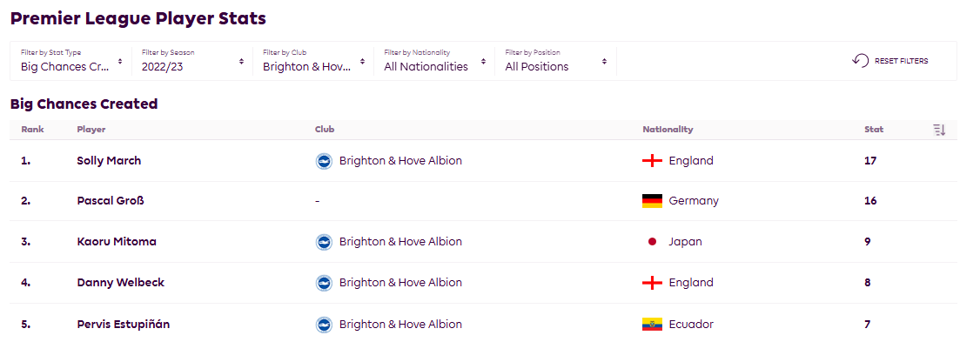Click the RESET FILTERS button
980x342 pixels.
point(890,61)
